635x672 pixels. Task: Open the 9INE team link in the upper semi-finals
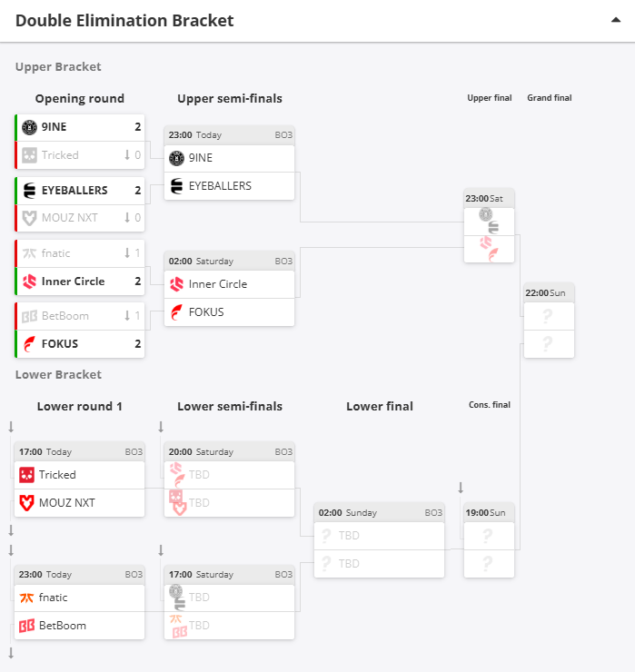pyautogui.click(x=201, y=158)
